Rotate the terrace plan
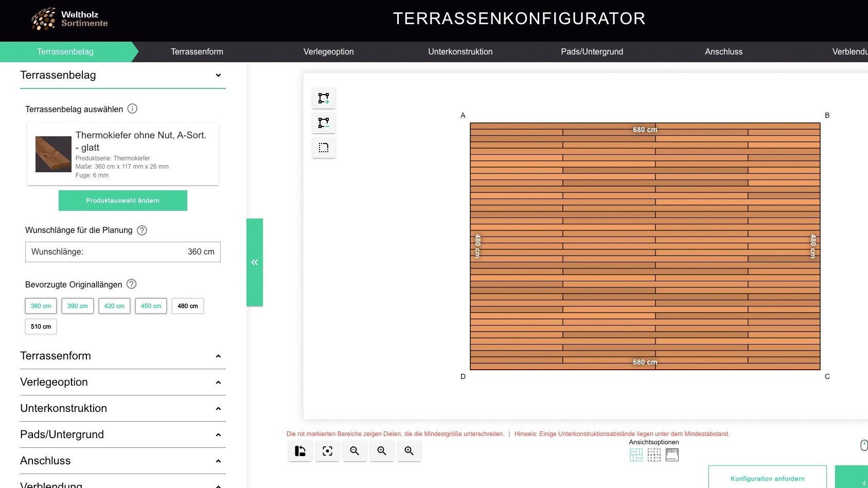This screenshot has width=868, height=488. point(300,451)
